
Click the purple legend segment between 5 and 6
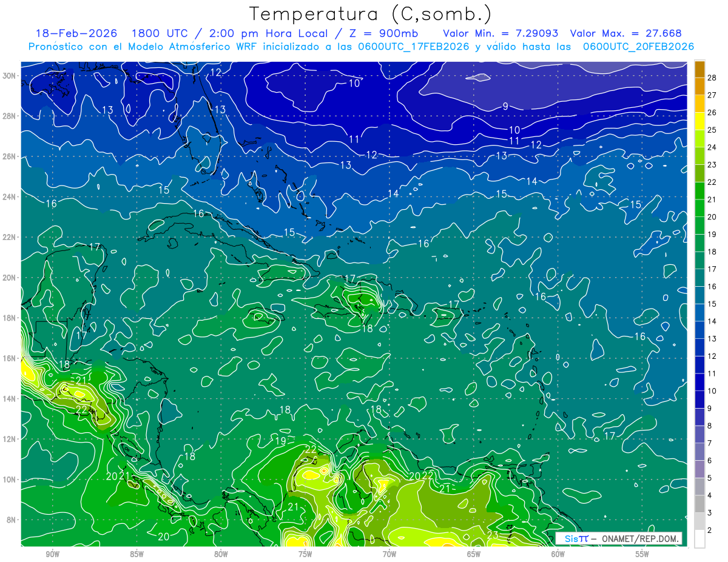[x=699, y=469]
